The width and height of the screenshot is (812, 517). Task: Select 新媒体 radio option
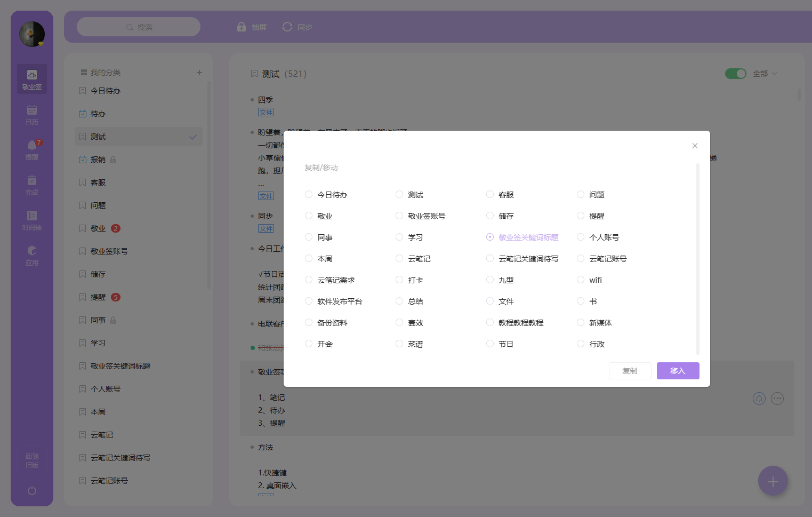tap(581, 322)
